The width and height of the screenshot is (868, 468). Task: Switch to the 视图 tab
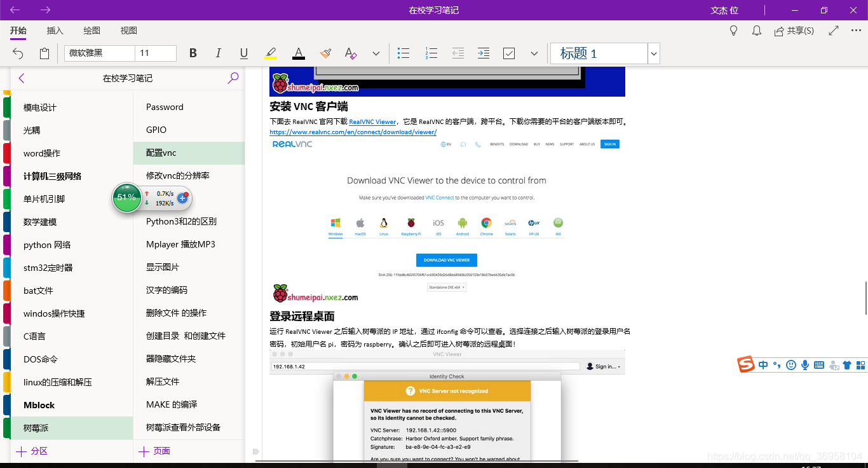coord(129,31)
